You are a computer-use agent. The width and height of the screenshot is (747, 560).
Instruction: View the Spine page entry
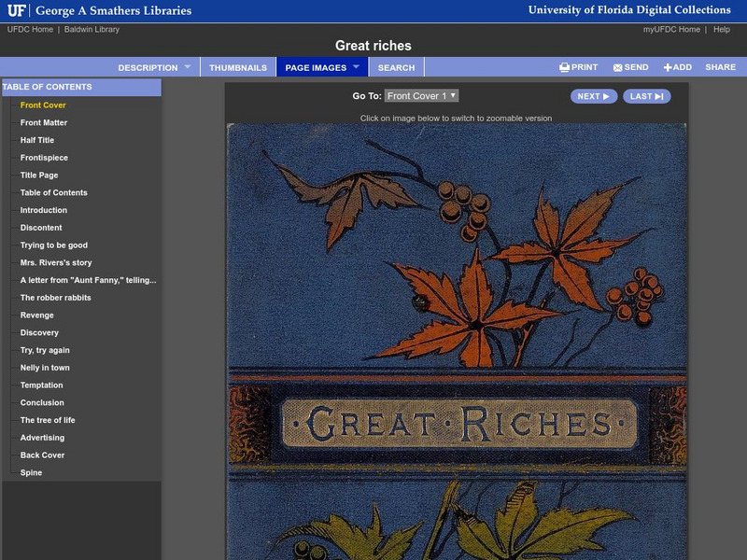tap(31, 473)
